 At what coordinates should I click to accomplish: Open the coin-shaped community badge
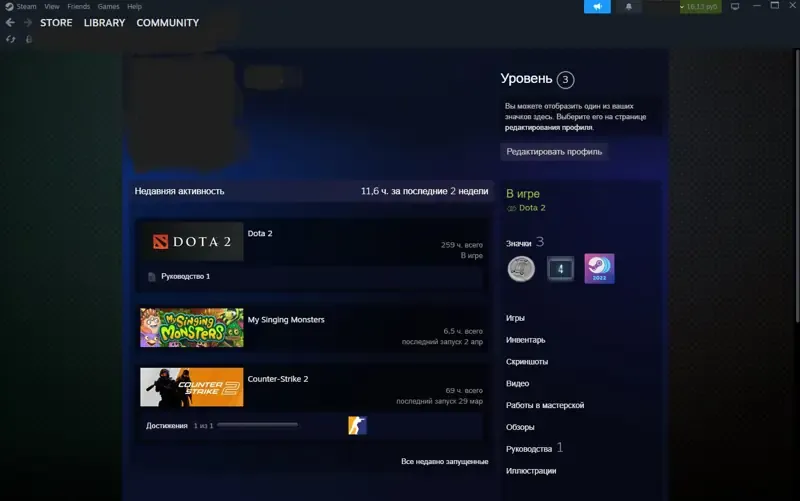pyautogui.click(x=521, y=268)
